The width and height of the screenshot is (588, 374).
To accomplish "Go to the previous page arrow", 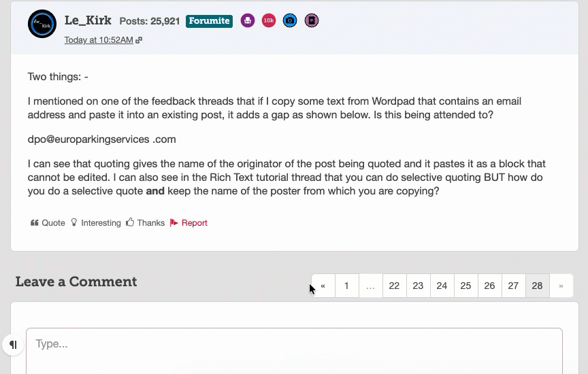I will pos(323,286).
